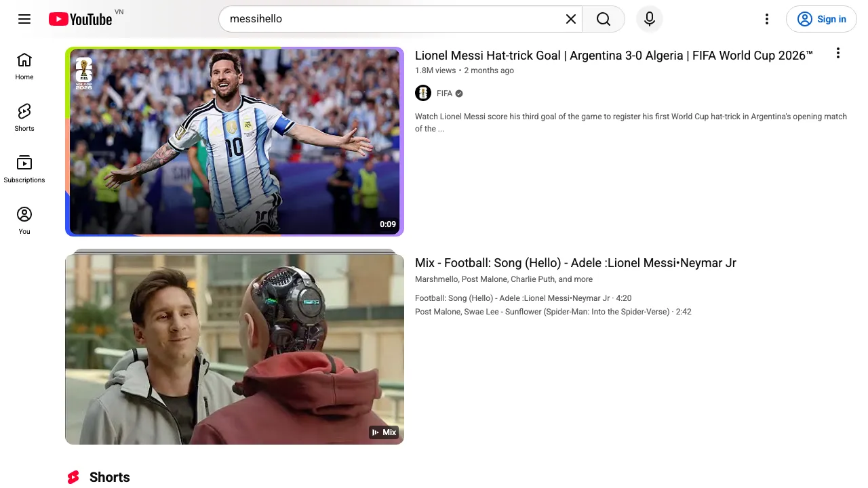Click the magnifier search button

(604, 19)
